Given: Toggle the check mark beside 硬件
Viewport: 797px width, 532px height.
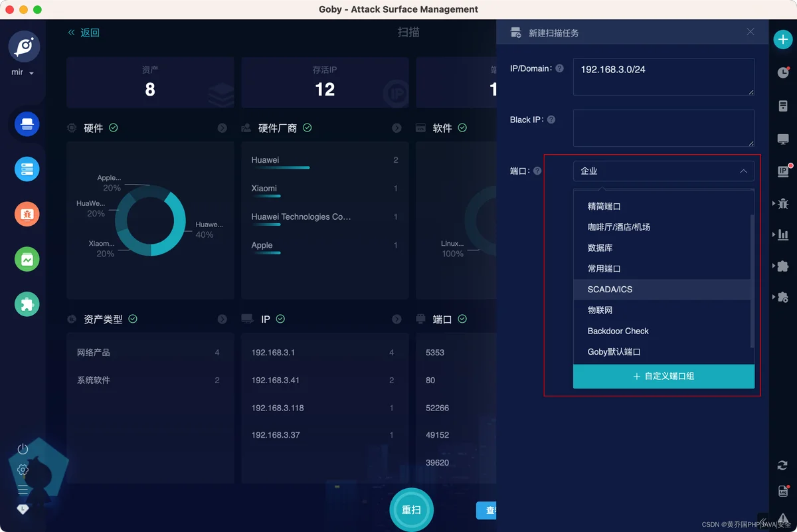Looking at the screenshot, I should (x=114, y=128).
